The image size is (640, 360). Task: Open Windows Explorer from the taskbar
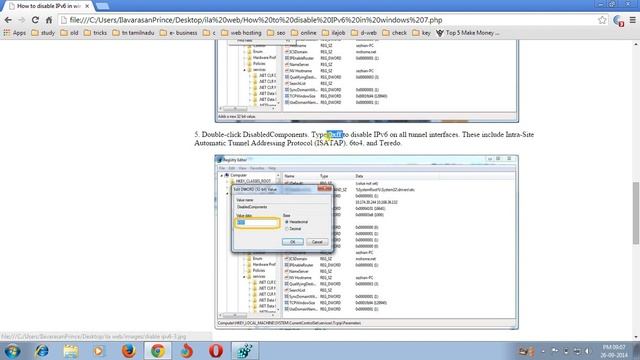71,351
